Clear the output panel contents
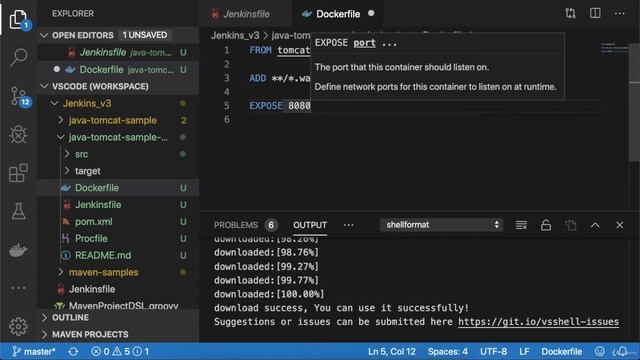 [x=521, y=225]
